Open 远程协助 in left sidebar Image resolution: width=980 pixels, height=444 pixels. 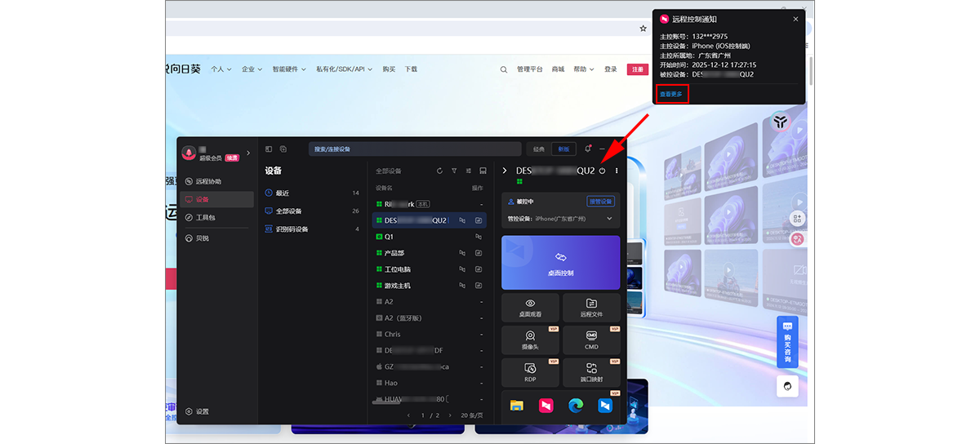pyautogui.click(x=216, y=181)
